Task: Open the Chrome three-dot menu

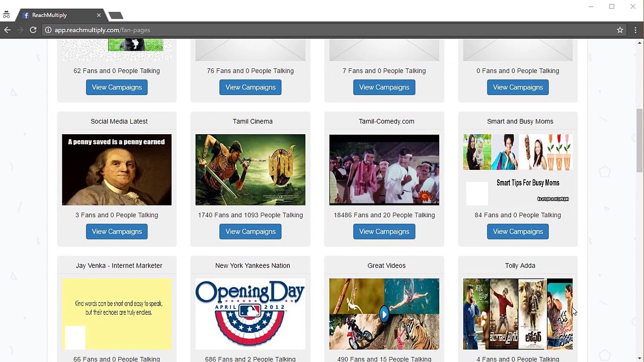Action: tap(635, 30)
